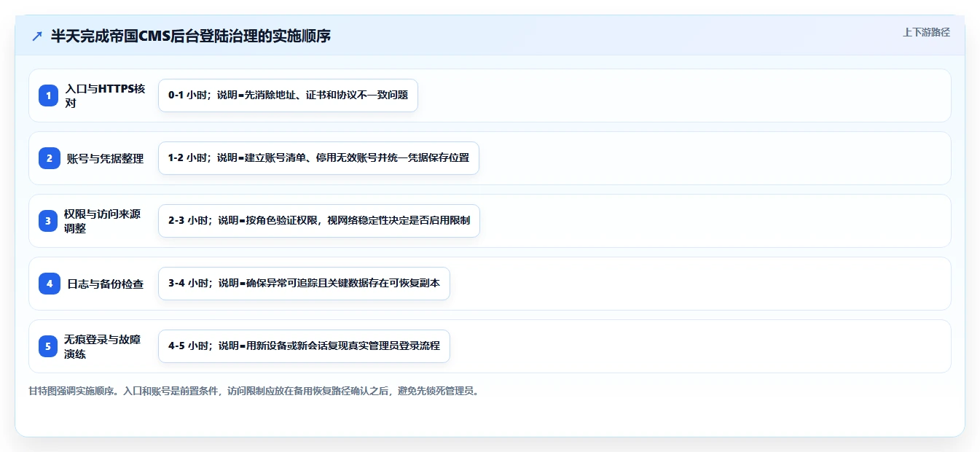
Task: Open the 1-2 小时 description box
Action: (x=318, y=158)
